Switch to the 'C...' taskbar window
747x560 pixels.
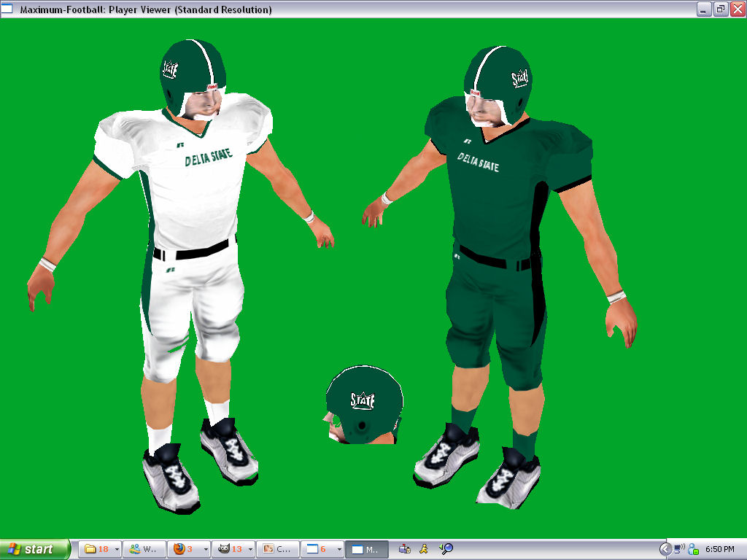pyautogui.click(x=278, y=549)
